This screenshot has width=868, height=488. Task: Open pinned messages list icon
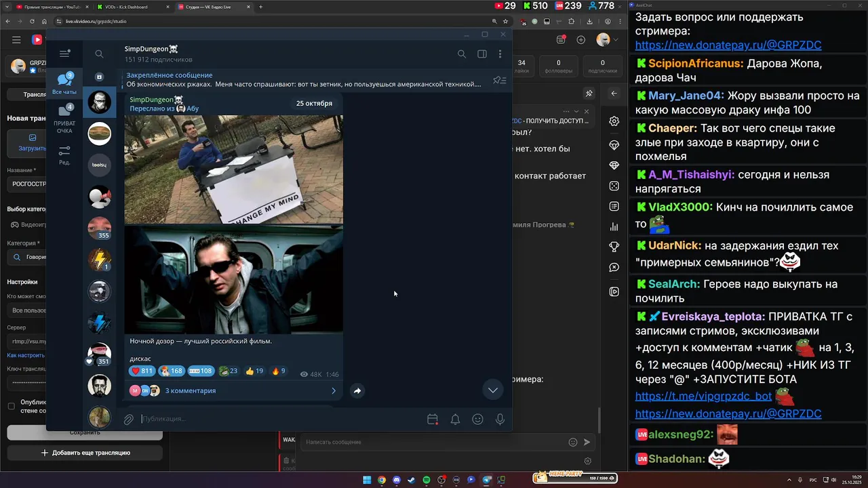click(x=500, y=80)
